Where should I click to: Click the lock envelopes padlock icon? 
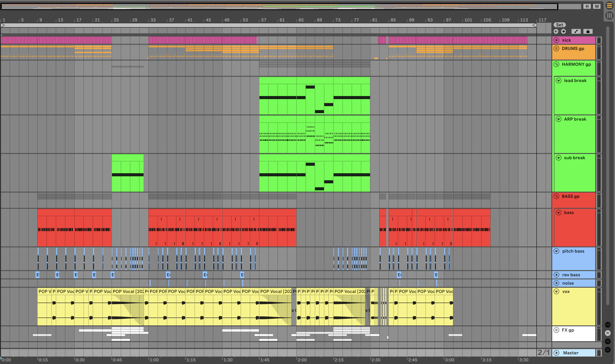588,31
